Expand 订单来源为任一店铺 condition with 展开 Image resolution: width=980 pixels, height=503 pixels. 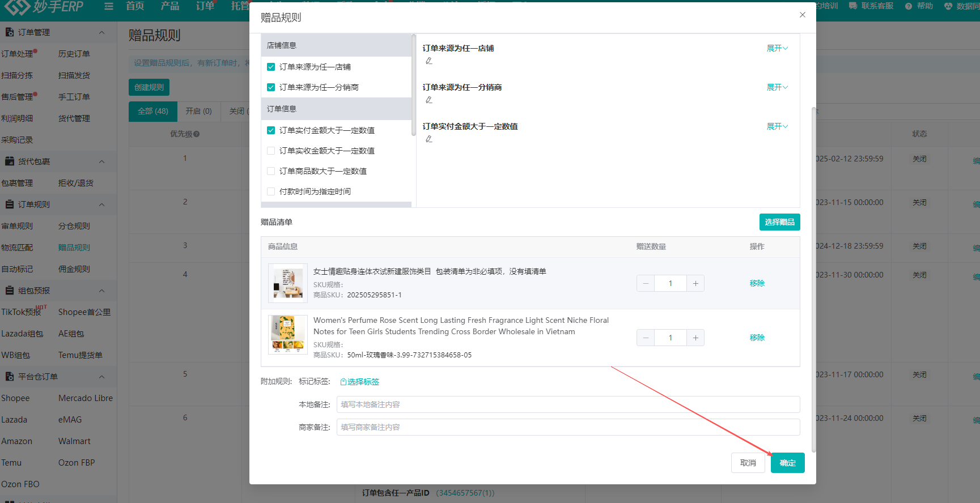(x=777, y=48)
